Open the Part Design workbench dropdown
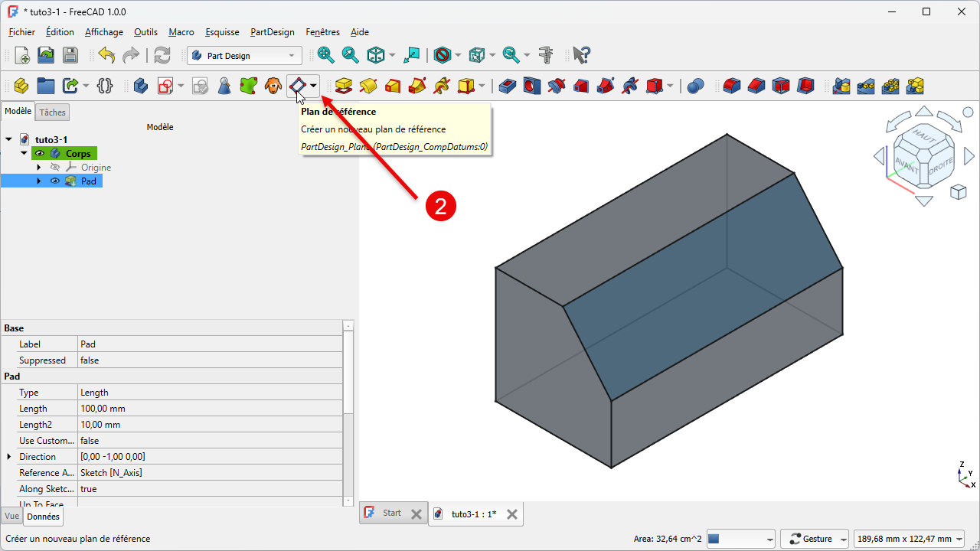This screenshot has height=551, width=980. (244, 55)
